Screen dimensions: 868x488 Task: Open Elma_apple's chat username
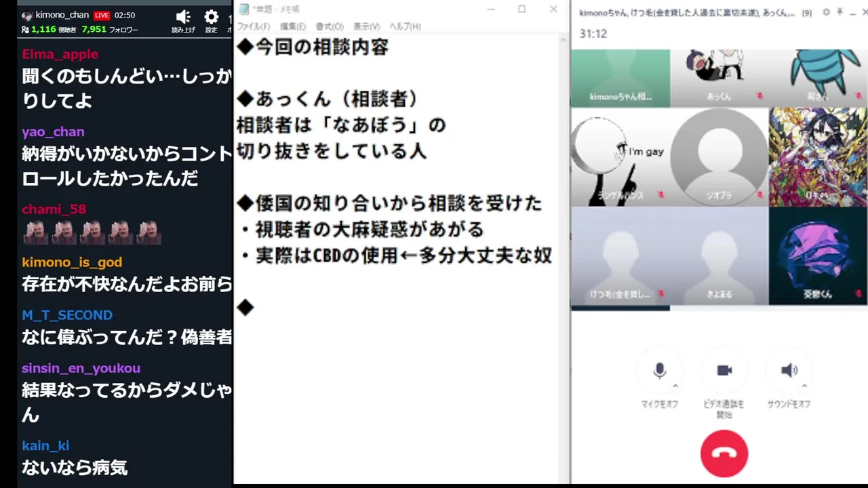click(60, 54)
